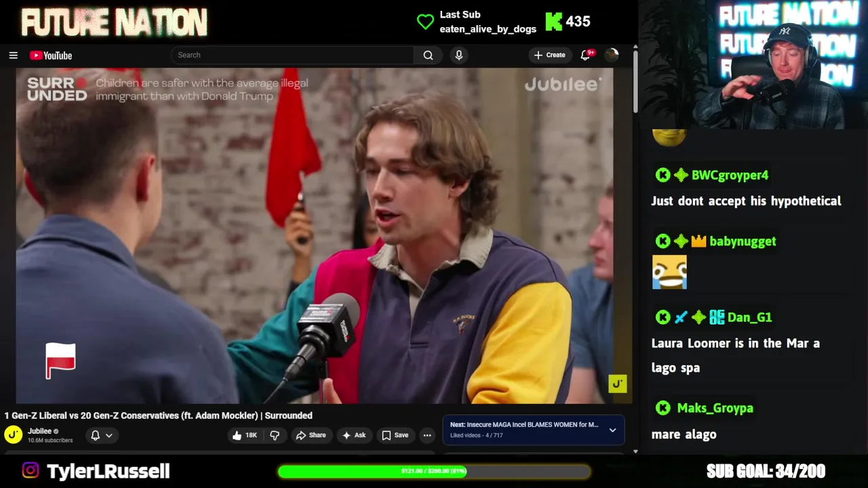Image resolution: width=868 pixels, height=488 pixels.
Task: Open the YouTube hamburger guide menu
Action: click(x=13, y=56)
